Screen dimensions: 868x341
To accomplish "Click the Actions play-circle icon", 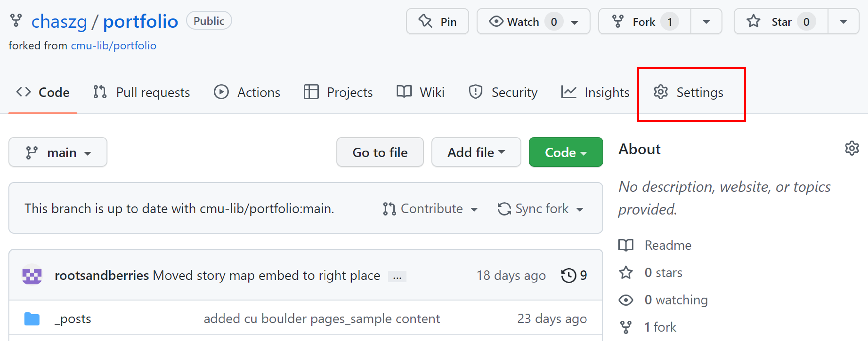I will [x=221, y=92].
